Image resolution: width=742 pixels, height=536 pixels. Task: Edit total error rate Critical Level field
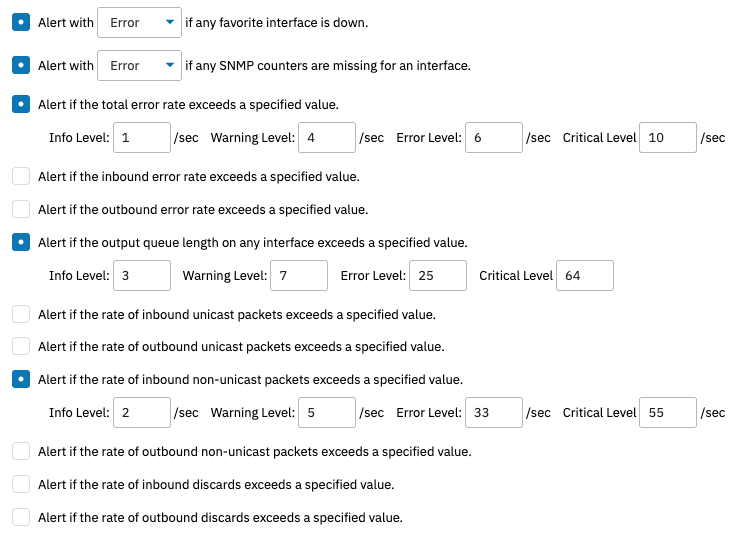coord(668,138)
